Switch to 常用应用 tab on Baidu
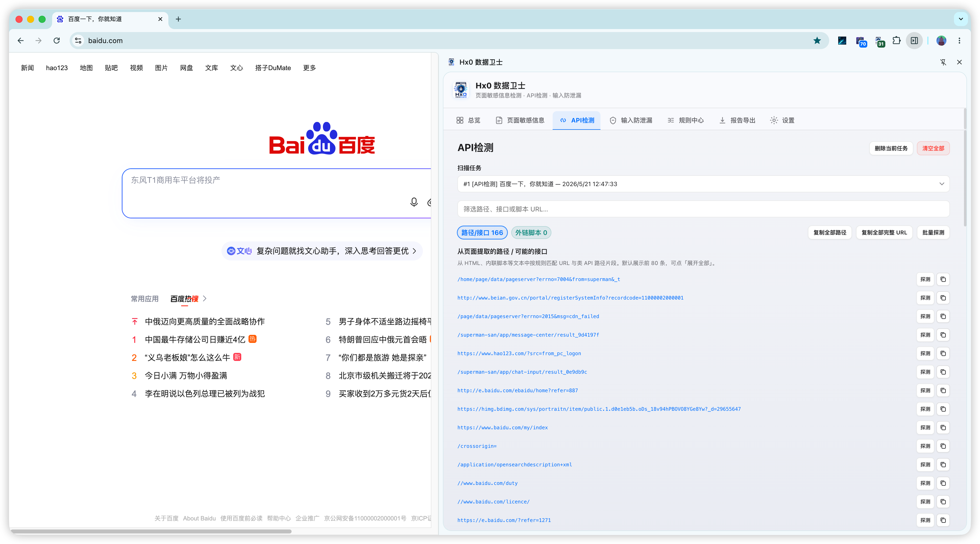The width and height of the screenshot is (980, 544). coord(145,299)
